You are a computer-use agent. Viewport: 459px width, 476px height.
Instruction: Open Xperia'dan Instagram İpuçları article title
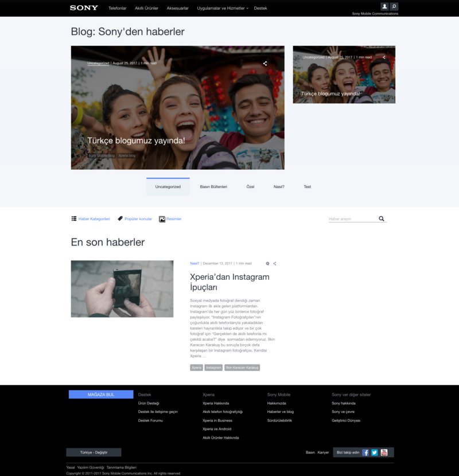point(229,282)
